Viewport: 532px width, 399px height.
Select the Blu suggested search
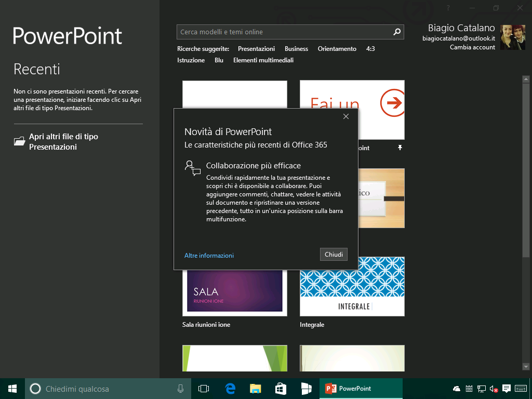pyautogui.click(x=219, y=60)
